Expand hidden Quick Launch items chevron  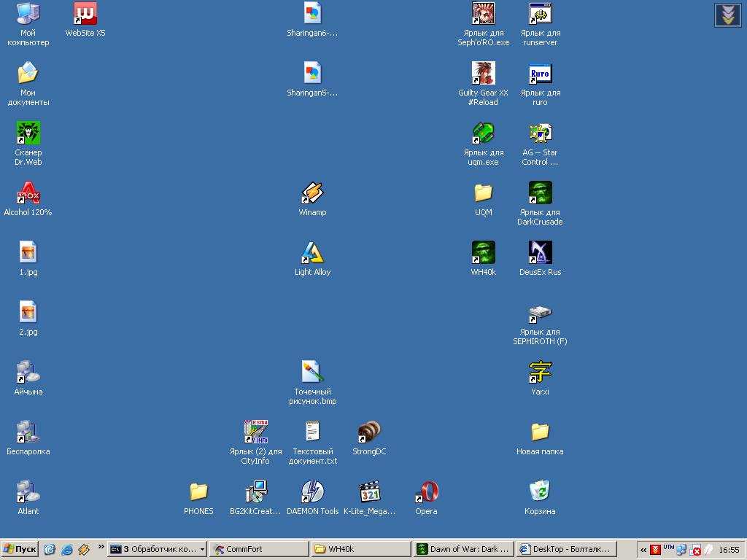pos(101,547)
